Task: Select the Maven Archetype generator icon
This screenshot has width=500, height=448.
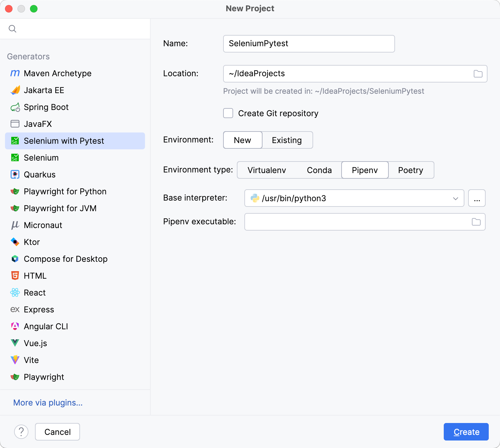Action: click(15, 73)
